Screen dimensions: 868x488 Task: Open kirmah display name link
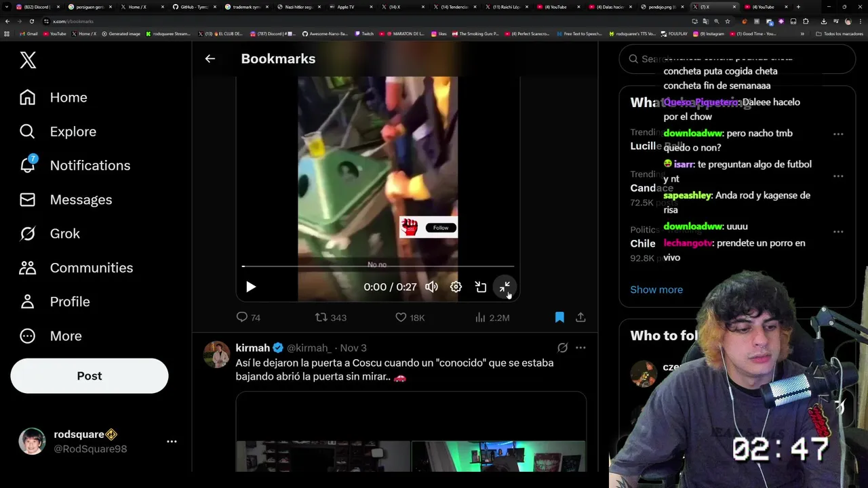point(253,348)
